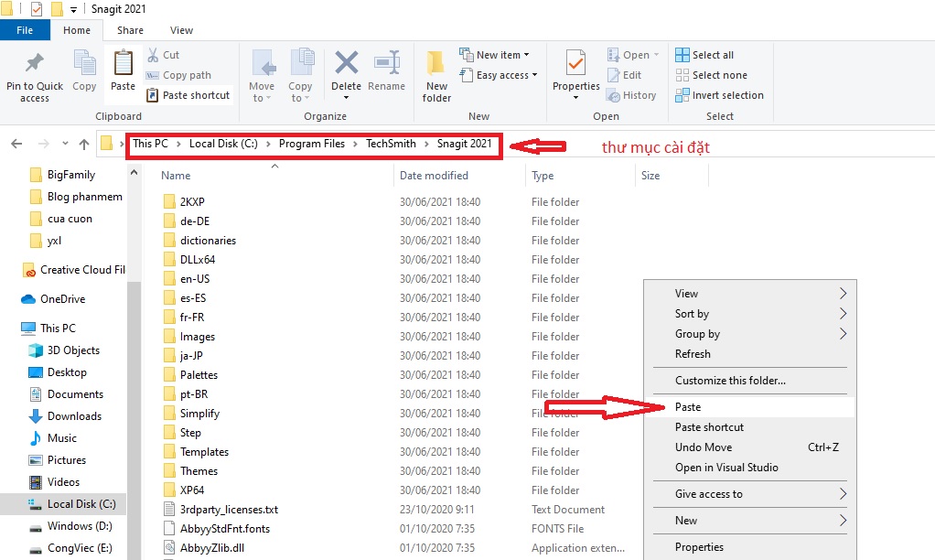Viewport: 935px width, 560px height.
Task: Open the File tab
Action: (x=25, y=30)
